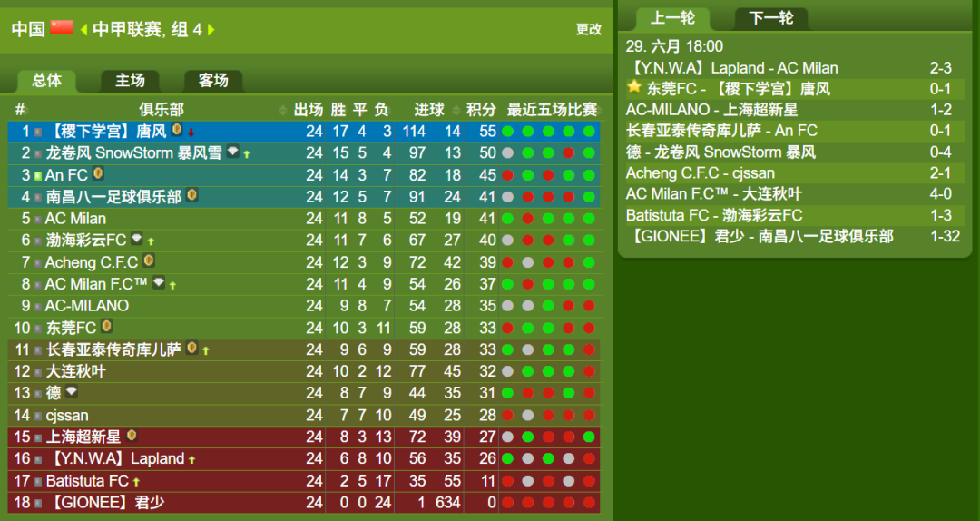Click the 更改 link in the league header
Screen dimensions: 980x521
click(x=589, y=29)
